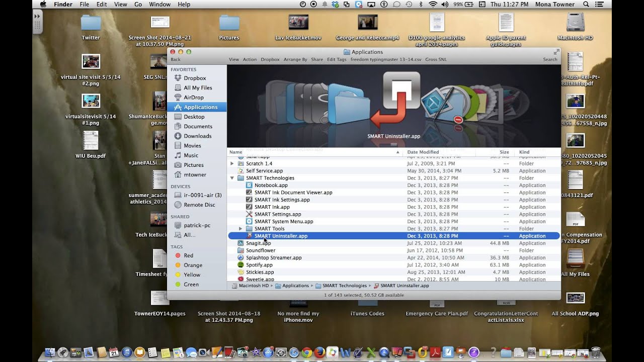Select Splashtop Streamer.app

click(x=274, y=257)
